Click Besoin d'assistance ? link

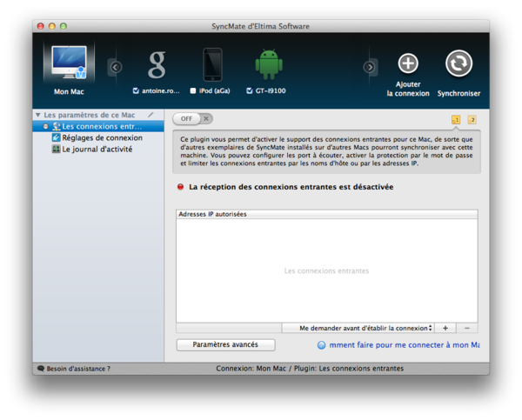(78, 369)
